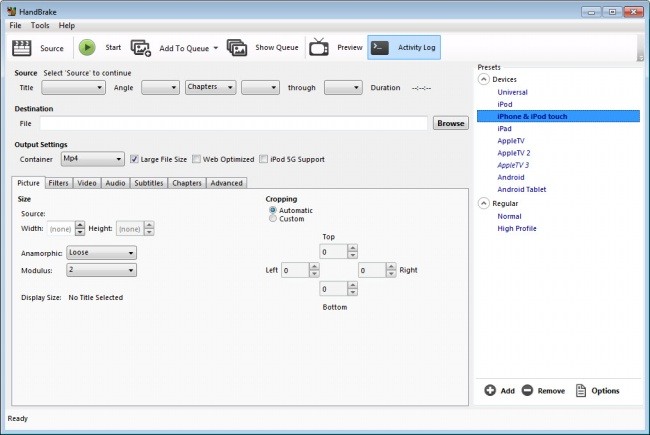Open the Activity Log terminal icon
Screen dimensions: 650x435
click(380, 48)
